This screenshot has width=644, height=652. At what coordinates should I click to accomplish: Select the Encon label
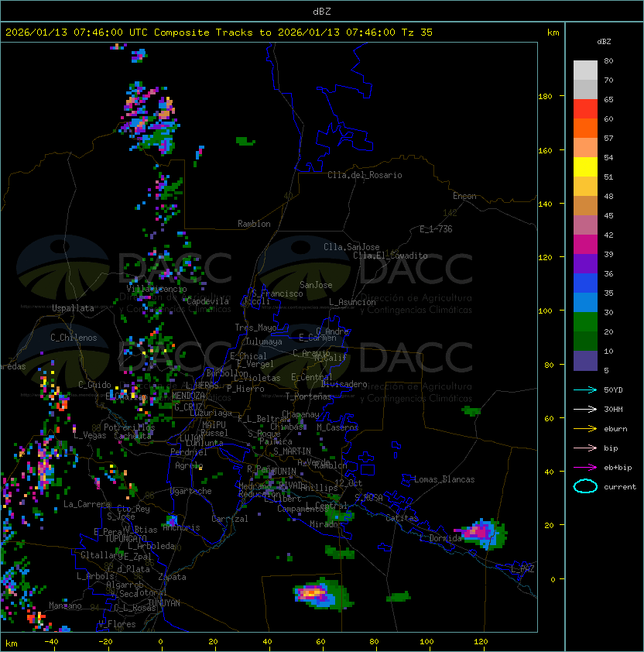(464, 196)
